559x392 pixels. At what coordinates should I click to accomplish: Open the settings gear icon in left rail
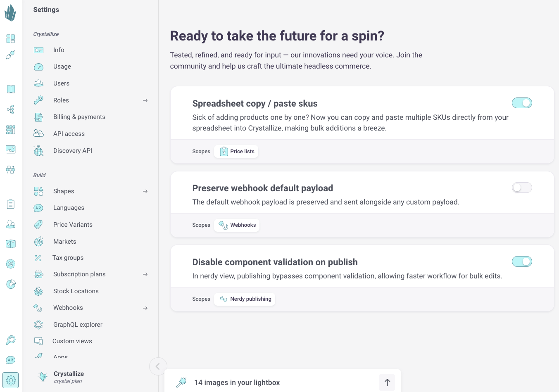pyautogui.click(x=11, y=380)
